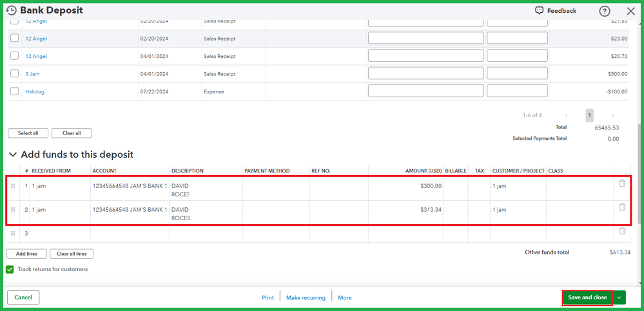644x311 pixels.
Task: Open the More menu
Action: [345, 298]
